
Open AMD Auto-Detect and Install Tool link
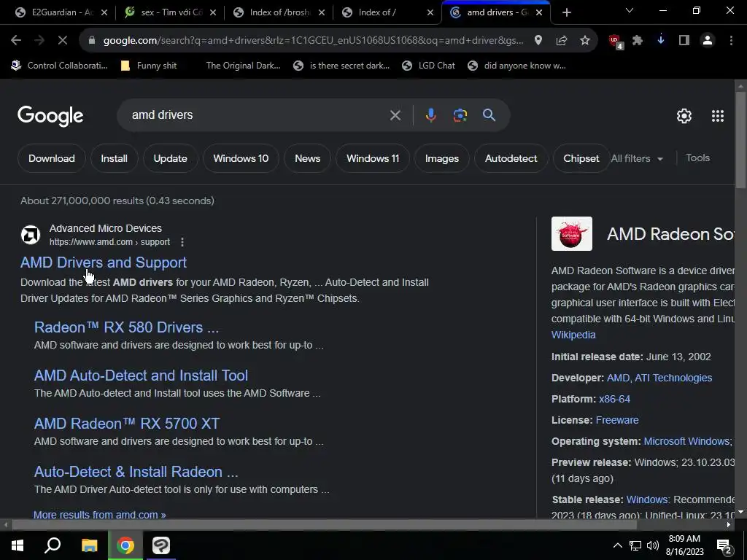point(141,376)
